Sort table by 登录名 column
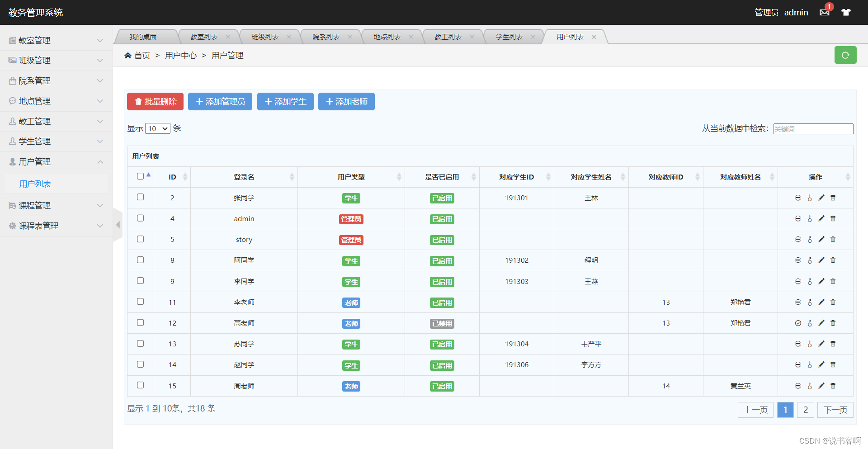Viewport: 868px width, 449px height. tap(244, 177)
